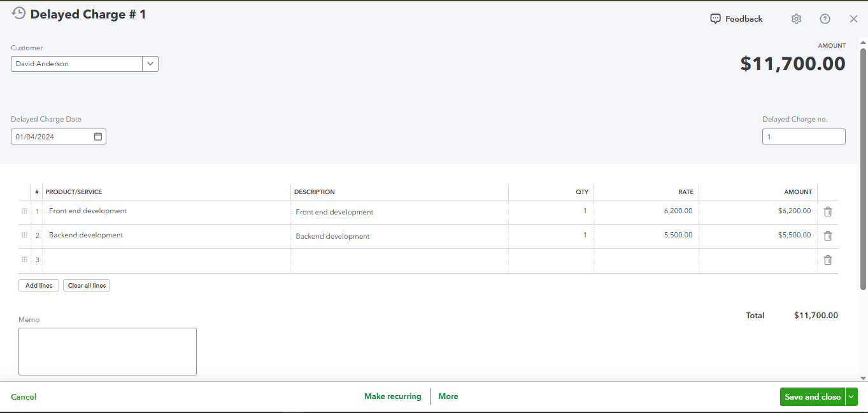Click drag handle of line 2
The image size is (868, 413).
click(24, 235)
